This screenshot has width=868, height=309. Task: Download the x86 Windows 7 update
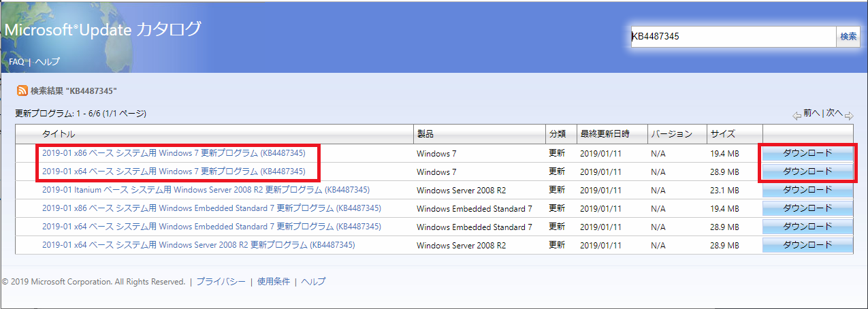pyautogui.click(x=807, y=153)
